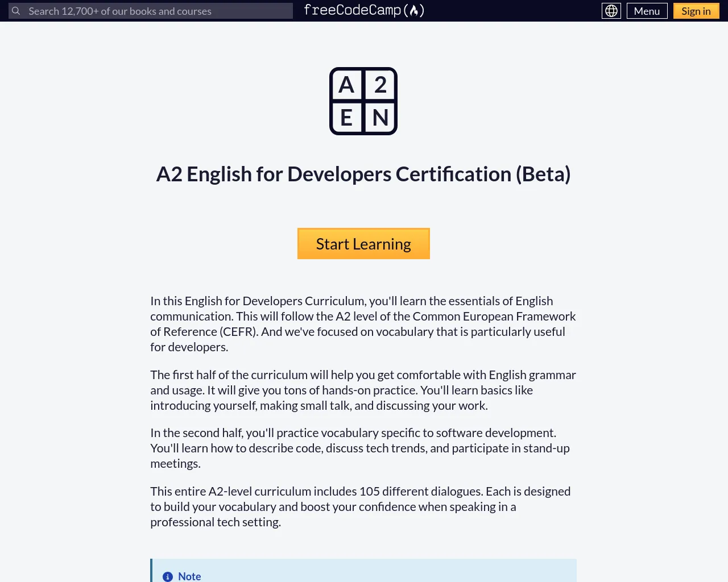Click the magnifying glass search icon
Screen dimensions: 728x582
tap(16, 11)
